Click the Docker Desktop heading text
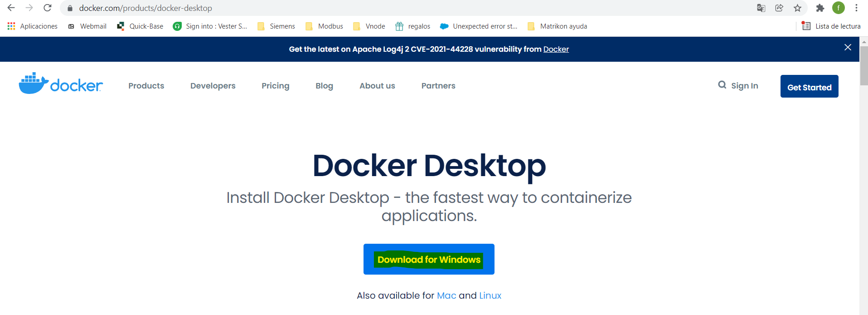This screenshot has height=315, width=868. 429,166
